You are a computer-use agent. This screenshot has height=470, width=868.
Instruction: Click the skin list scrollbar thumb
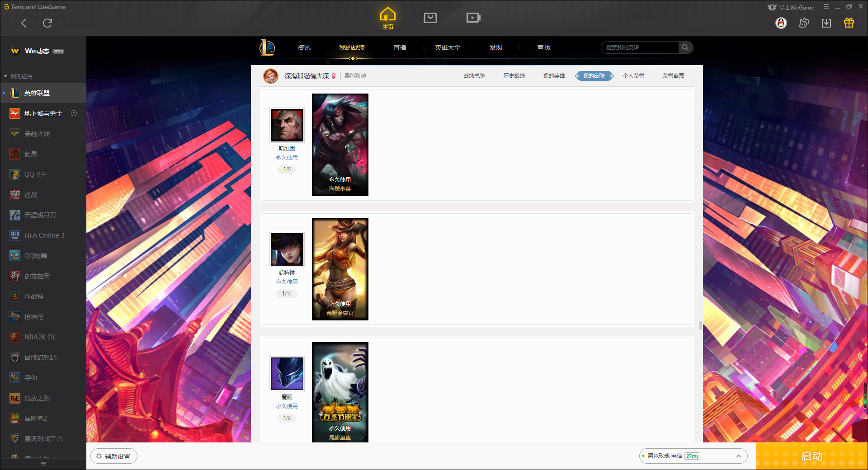pyautogui.click(x=701, y=325)
